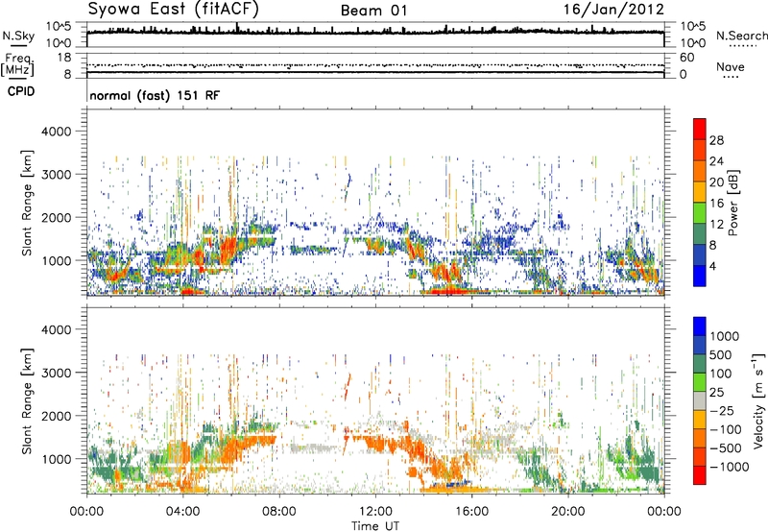
Task: Click the 'N.Search' label
Action: [x=741, y=36]
